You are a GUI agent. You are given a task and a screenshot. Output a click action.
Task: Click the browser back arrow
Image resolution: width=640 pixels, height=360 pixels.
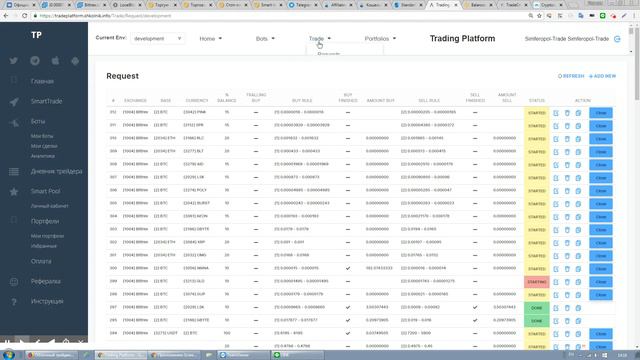point(6,16)
